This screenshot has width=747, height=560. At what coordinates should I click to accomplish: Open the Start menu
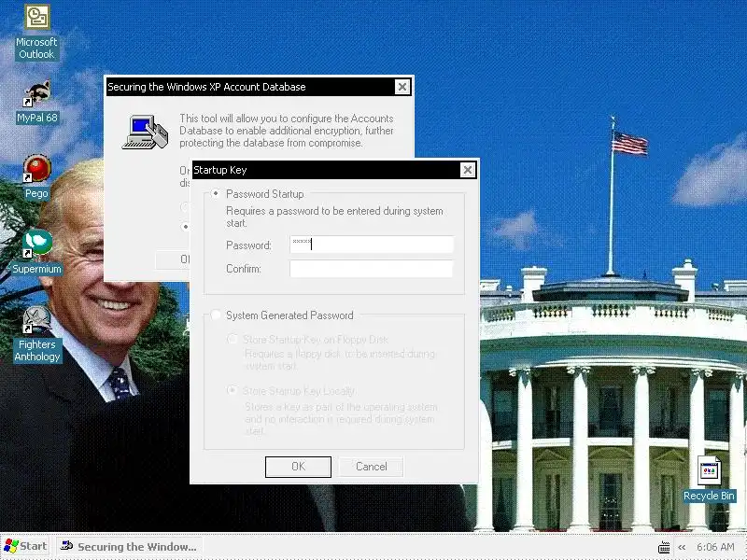coord(26,546)
